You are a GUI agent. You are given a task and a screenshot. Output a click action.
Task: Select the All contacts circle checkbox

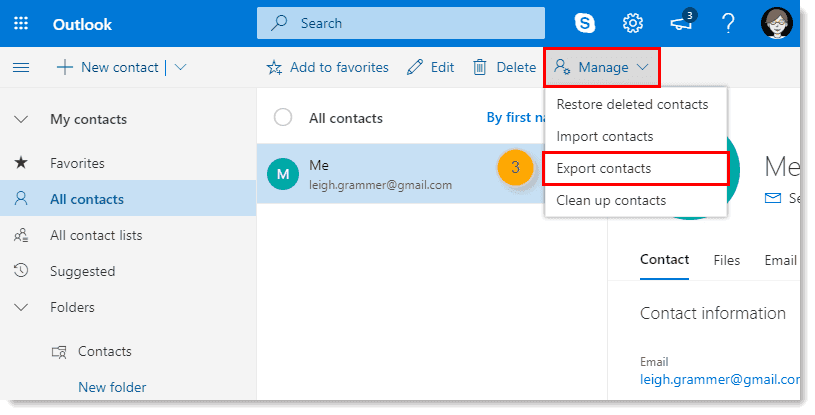(283, 118)
